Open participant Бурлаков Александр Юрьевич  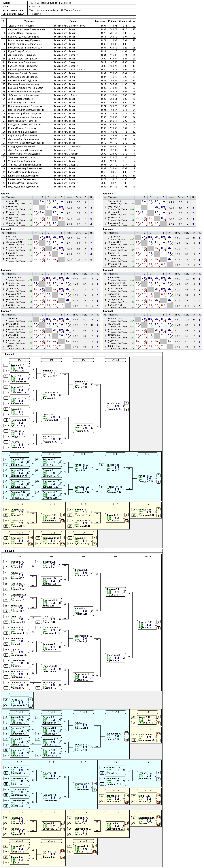(x=24, y=40)
